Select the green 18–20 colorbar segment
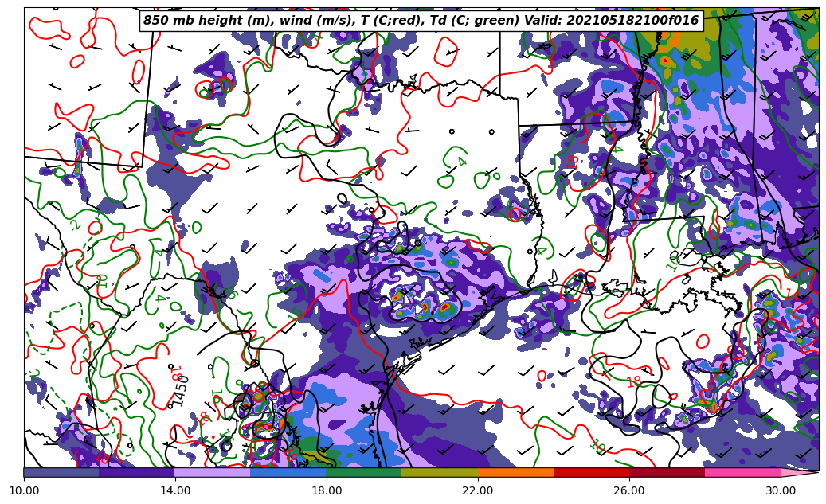The width and height of the screenshot is (826, 504). tap(364, 472)
